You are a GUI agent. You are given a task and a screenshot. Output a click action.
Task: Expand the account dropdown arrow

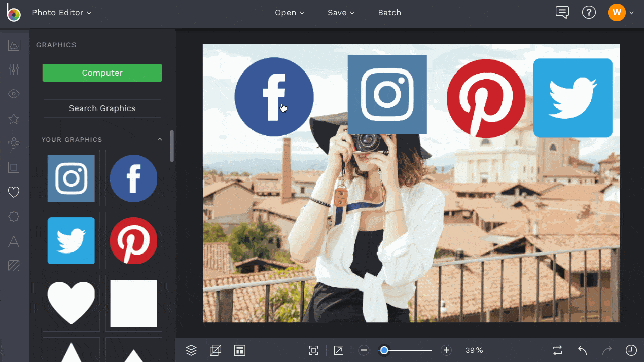[632, 13]
